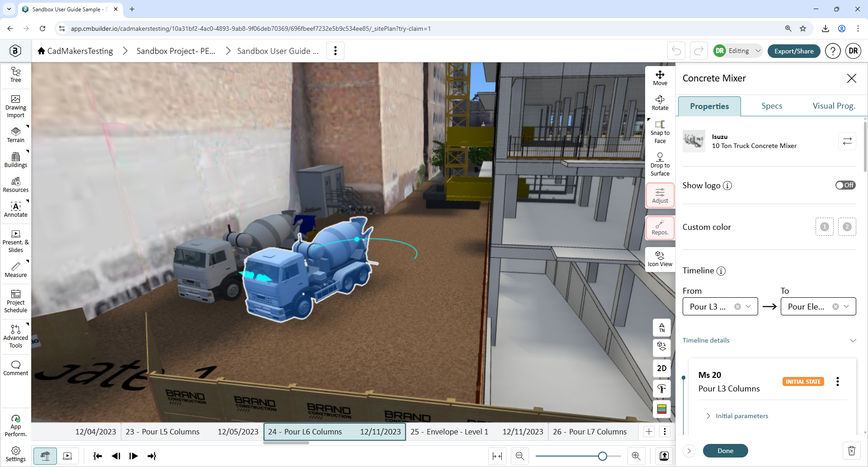The width and height of the screenshot is (868, 467).
Task: Jump to the first timeline milestone
Action: [98, 456]
